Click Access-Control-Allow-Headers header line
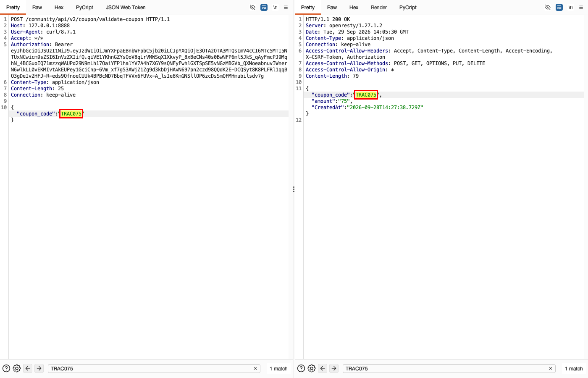 (429, 54)
